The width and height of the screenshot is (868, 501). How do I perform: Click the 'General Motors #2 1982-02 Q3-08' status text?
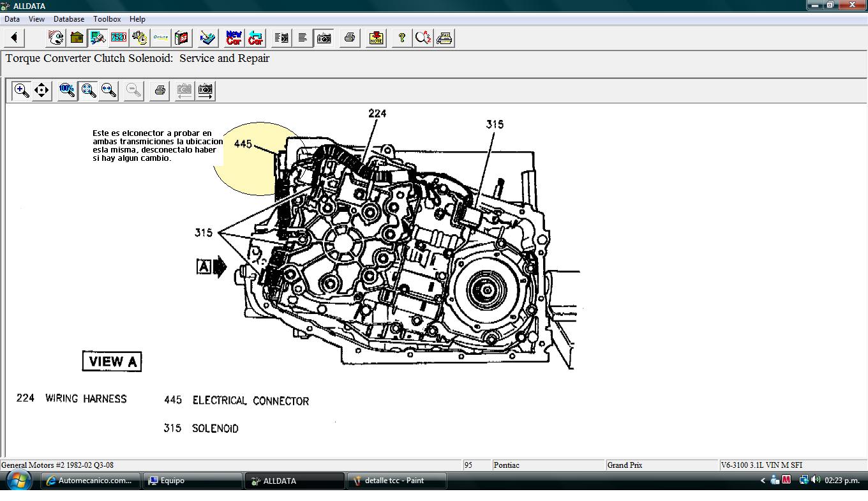pos(57,465)
